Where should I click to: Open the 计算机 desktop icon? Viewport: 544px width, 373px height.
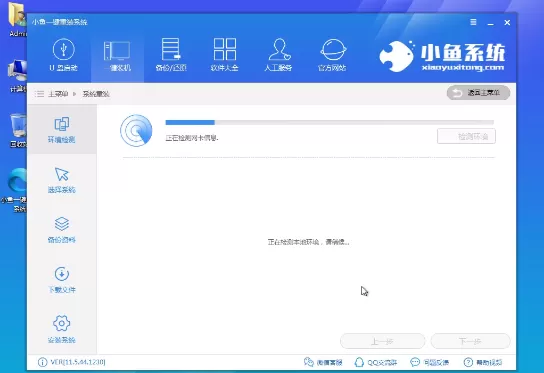(x=17, y=76)
